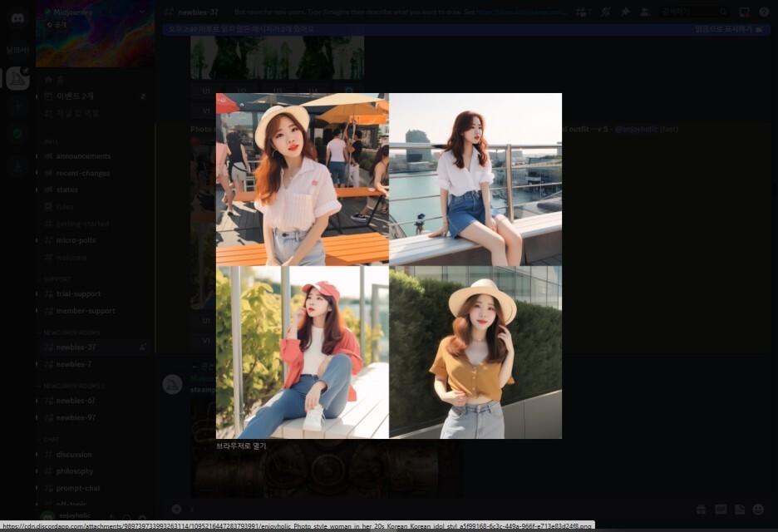778x532 pixels.
Task: Click the U1 upscale button under forest image
Action: pos(206,91)
